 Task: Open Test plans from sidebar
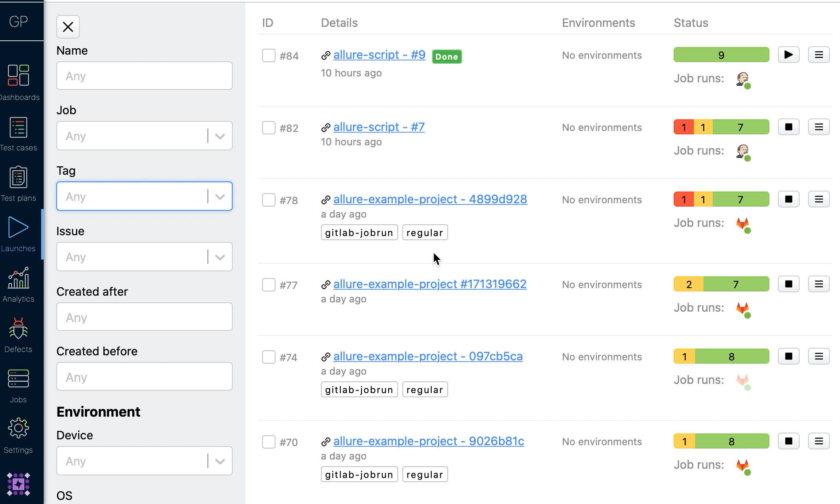(x=18, y=178)
